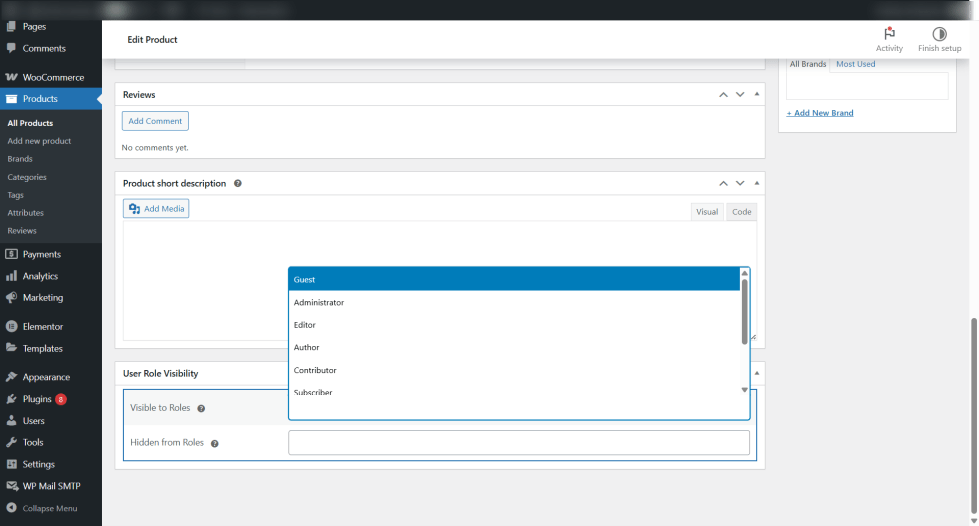This screenshot has height=526, width=979.
Task: Click the Plugins update count badge
Action: pos(61,399)
